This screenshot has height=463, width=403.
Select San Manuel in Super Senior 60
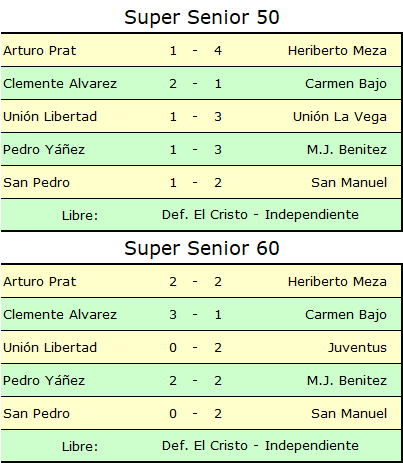[349, 413]
